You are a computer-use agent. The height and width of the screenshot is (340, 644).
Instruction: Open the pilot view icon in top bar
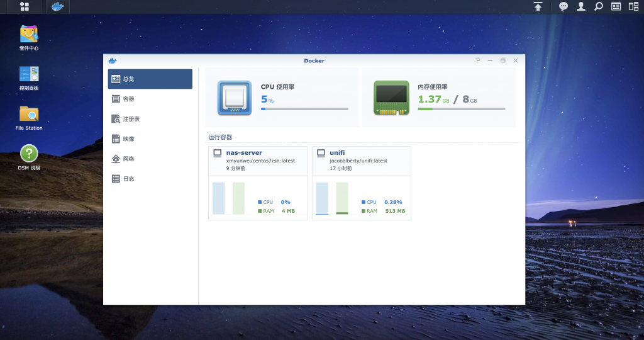[x=633, y=6]
